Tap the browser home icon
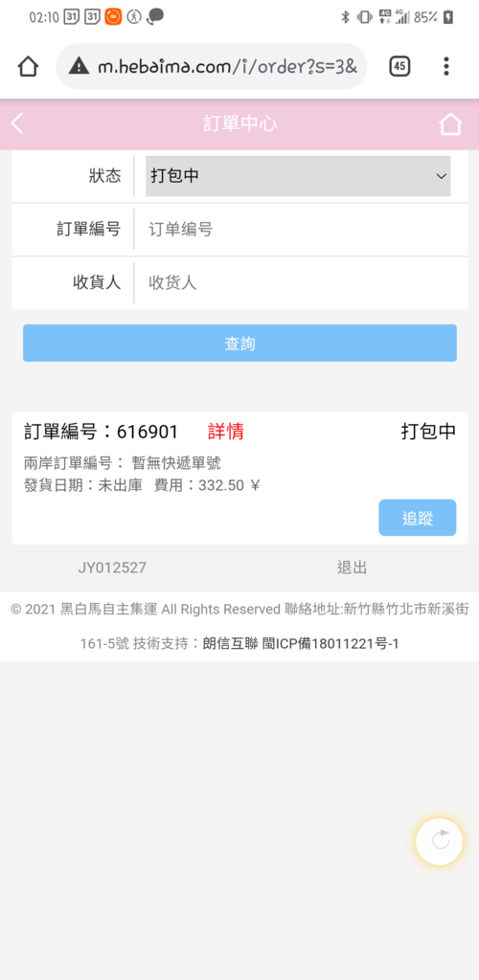Image resolution: width=479 pixels, height=980 pixels. pos(28,66)
